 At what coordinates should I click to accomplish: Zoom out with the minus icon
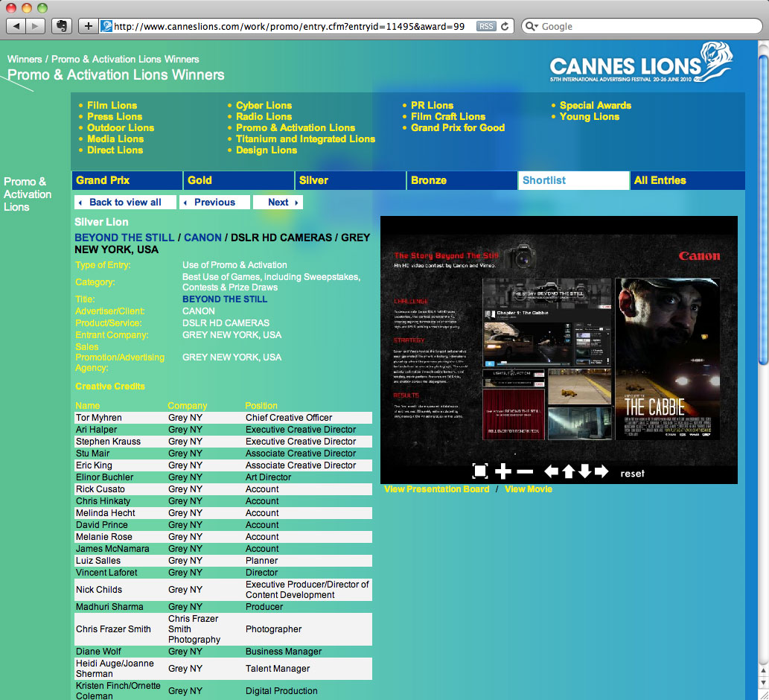[x=525, y=472]
